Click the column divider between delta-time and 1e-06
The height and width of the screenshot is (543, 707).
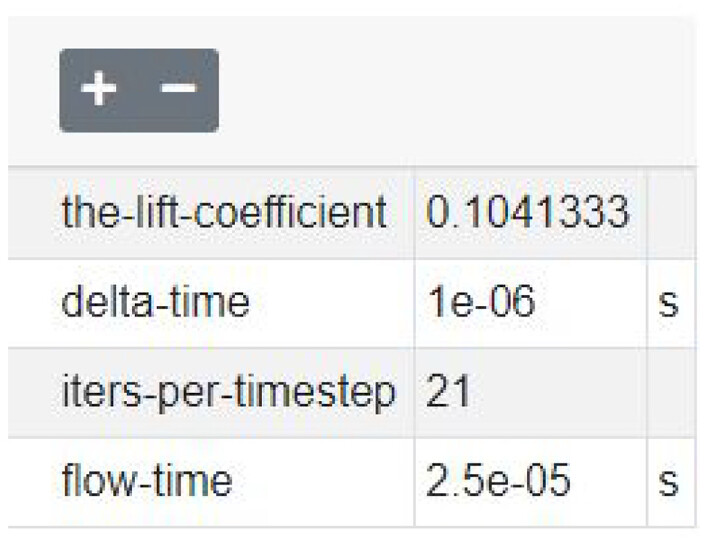pos(415,302)
